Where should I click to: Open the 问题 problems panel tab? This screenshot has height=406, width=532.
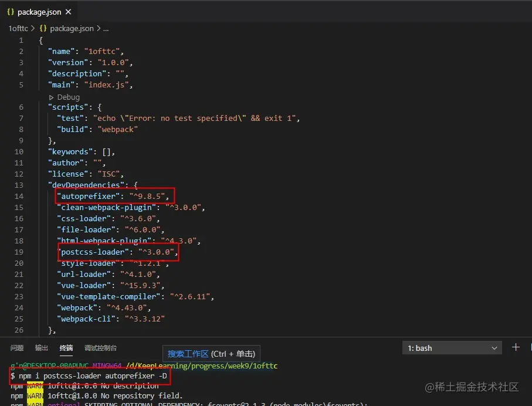(x=16, y=348)
